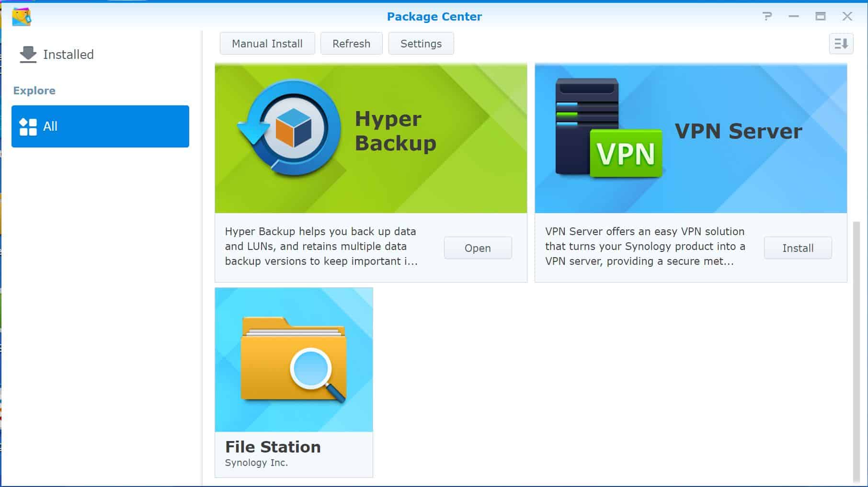
Task: Select the All category in Explore
Action: [x=100, y=126]
